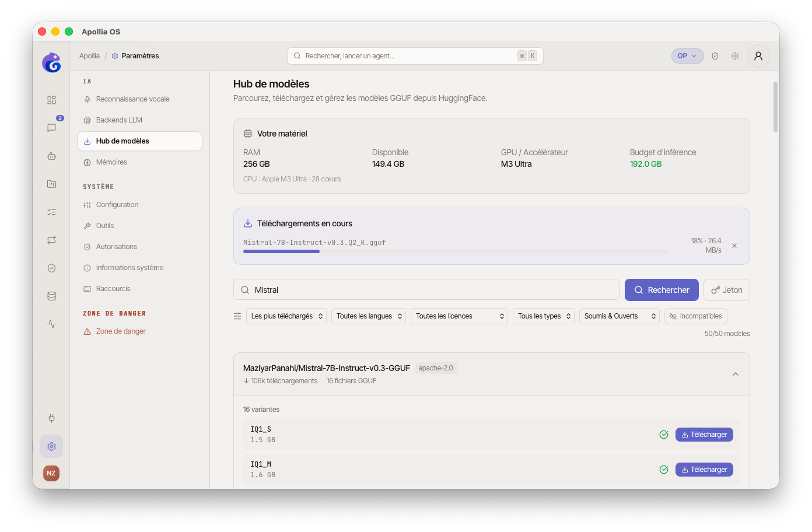
Task: Click the chip icon beside Votre matériel
Action: (x=248, y=134)
